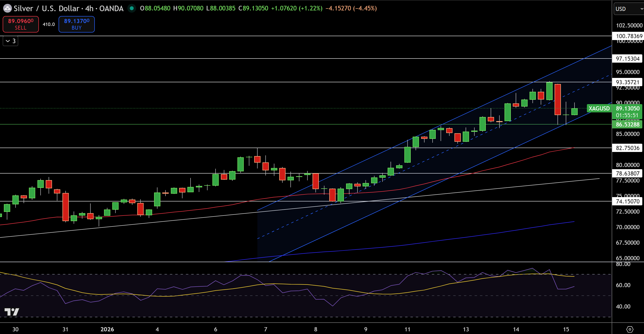Click the 410.0 spread value
The height and width of the screenshot is (334, 644).
(x=49, y=24)
